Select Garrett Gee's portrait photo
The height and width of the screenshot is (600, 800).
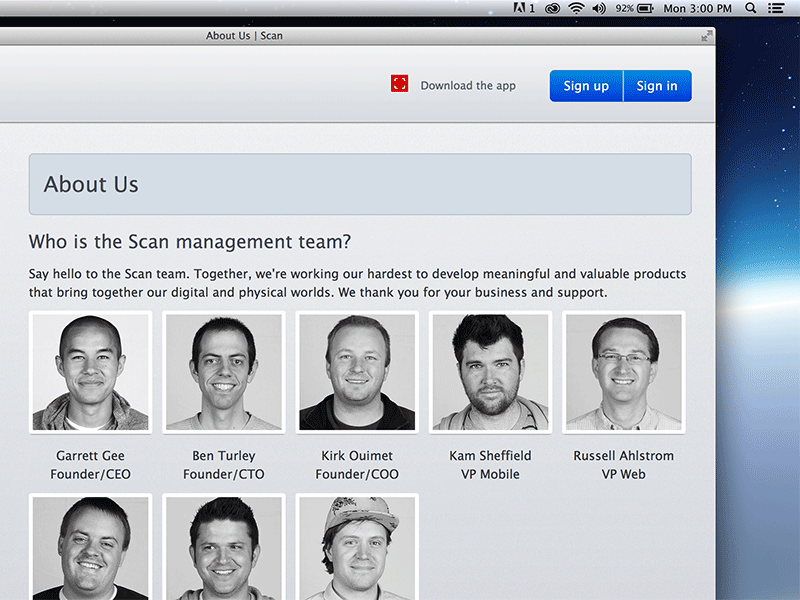(x=90, y=372)
